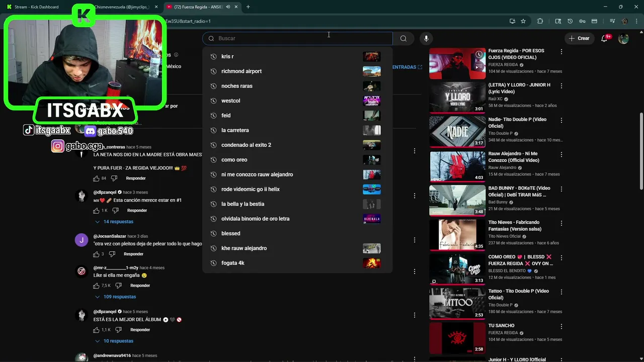Select the 'kris r' search suggestion
The image size is (644, 362).
tap(297, 56)
